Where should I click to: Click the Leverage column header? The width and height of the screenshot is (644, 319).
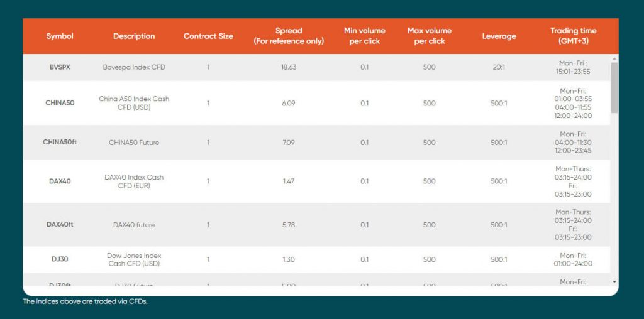(499, 36)
